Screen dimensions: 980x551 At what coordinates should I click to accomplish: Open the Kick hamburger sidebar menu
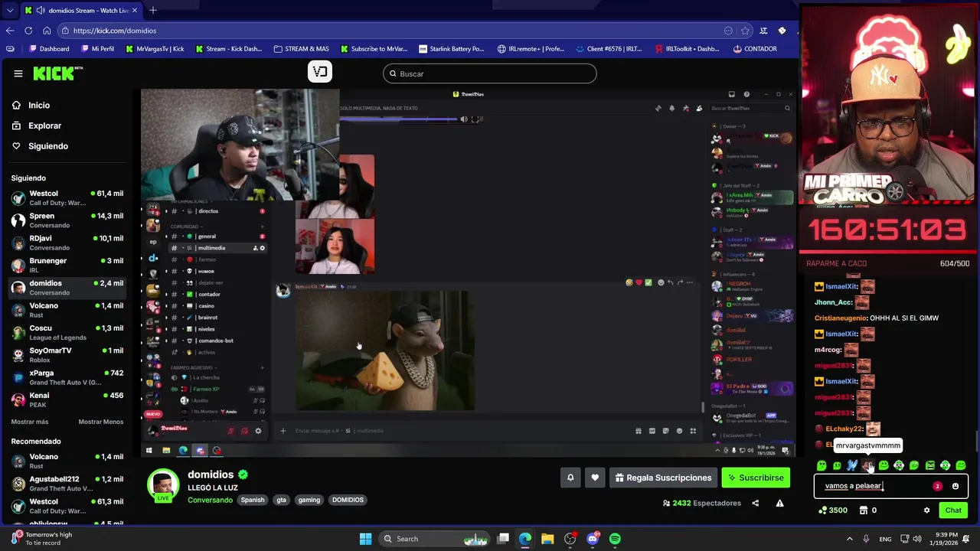pos(18,73)
